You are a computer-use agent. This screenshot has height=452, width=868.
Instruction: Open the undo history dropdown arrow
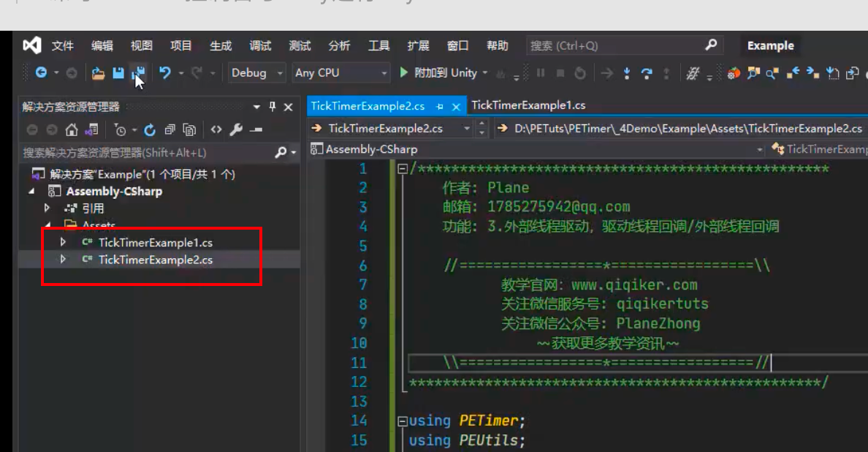[181, 73]
